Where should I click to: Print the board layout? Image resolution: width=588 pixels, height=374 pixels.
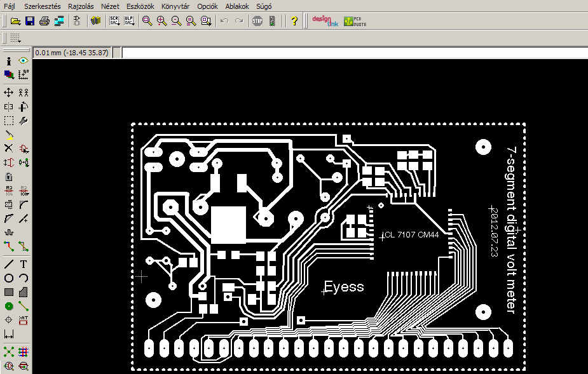pyautogui.click(x=44, y=21)
